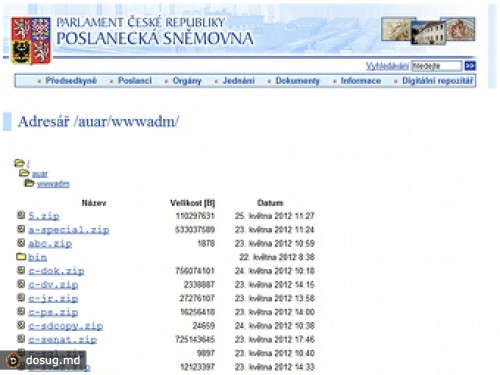Click the file icon beside c-dok.zip
Screen dimensions: 500x375
click(21, 270)
